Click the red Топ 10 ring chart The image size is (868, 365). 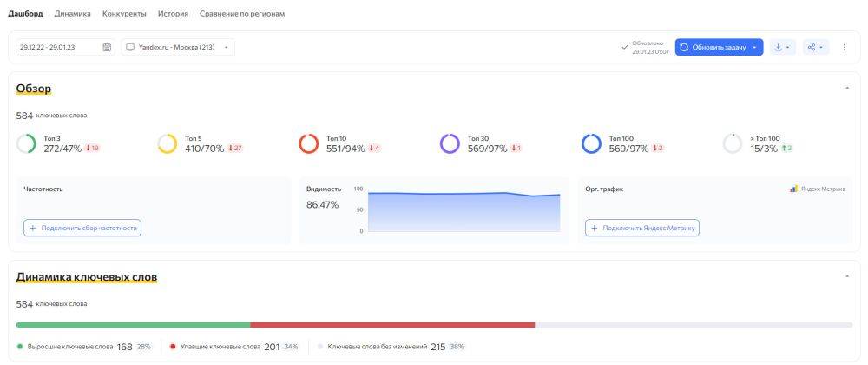pos(309,143)
